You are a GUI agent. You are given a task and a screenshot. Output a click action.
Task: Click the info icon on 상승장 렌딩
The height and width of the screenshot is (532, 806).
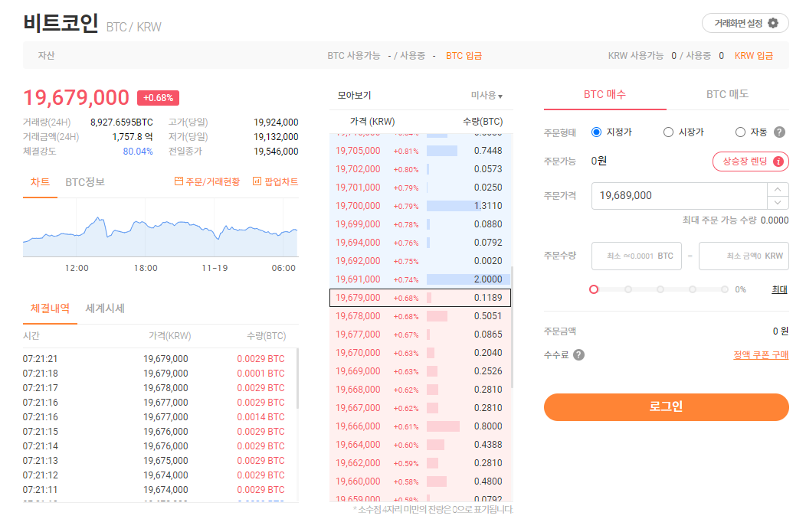(x=778, y=162)
